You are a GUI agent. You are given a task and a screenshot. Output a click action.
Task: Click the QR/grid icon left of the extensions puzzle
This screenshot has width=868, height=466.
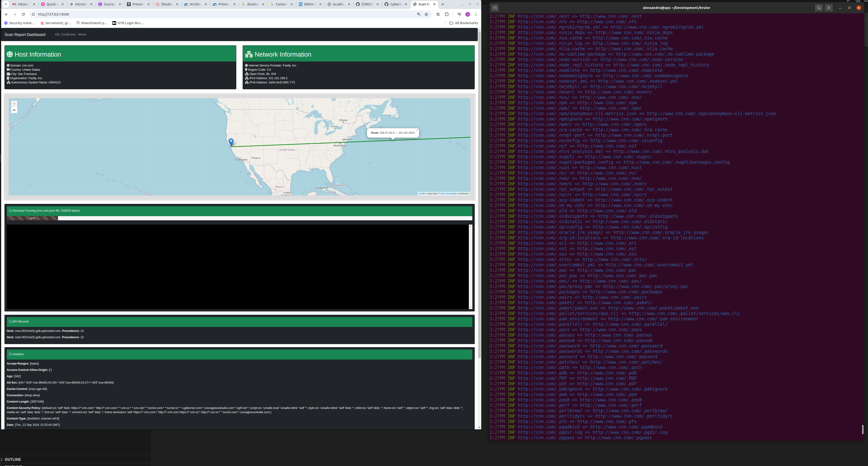point(438,14)
